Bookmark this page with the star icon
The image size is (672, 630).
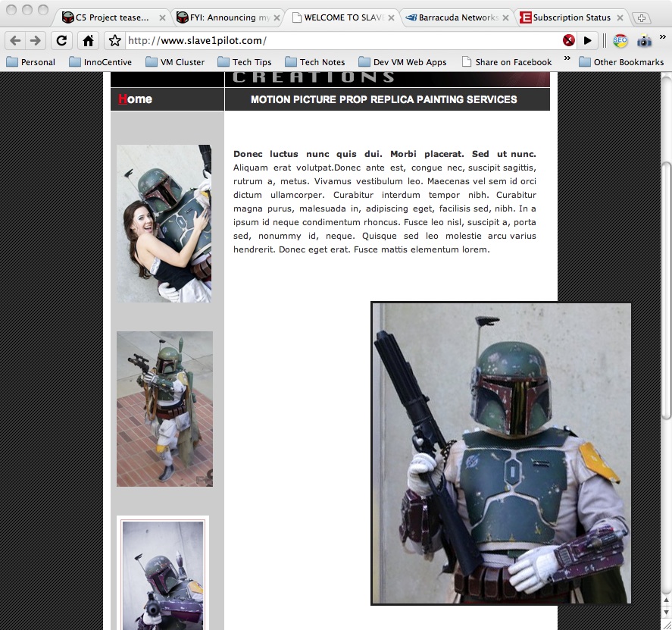coord(115,41)
